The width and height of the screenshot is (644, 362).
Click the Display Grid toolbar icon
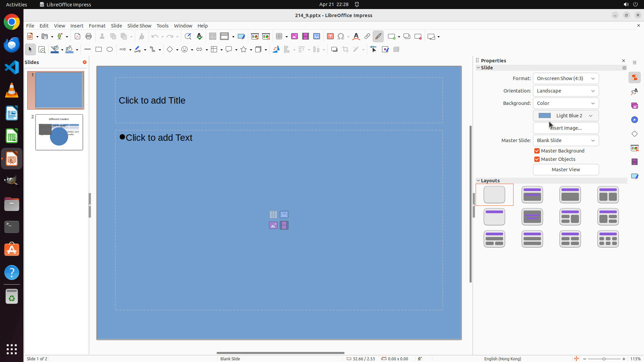213,37
